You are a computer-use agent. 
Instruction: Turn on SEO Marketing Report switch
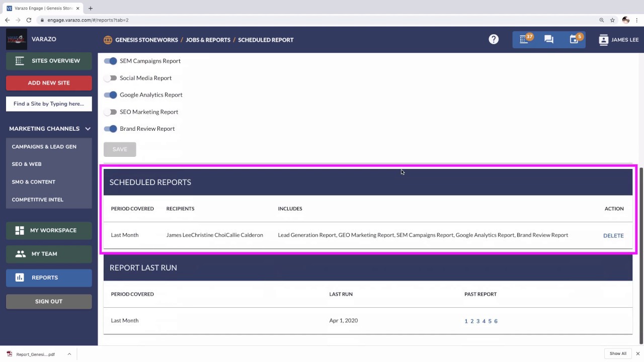[x=110, y=112]
